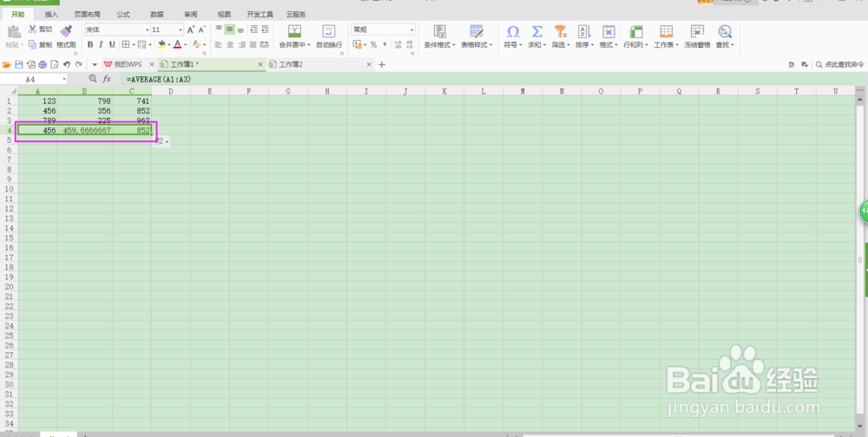Click the yellow fill color bucket
The image size is (868, 437).
(x=161, y=44)
